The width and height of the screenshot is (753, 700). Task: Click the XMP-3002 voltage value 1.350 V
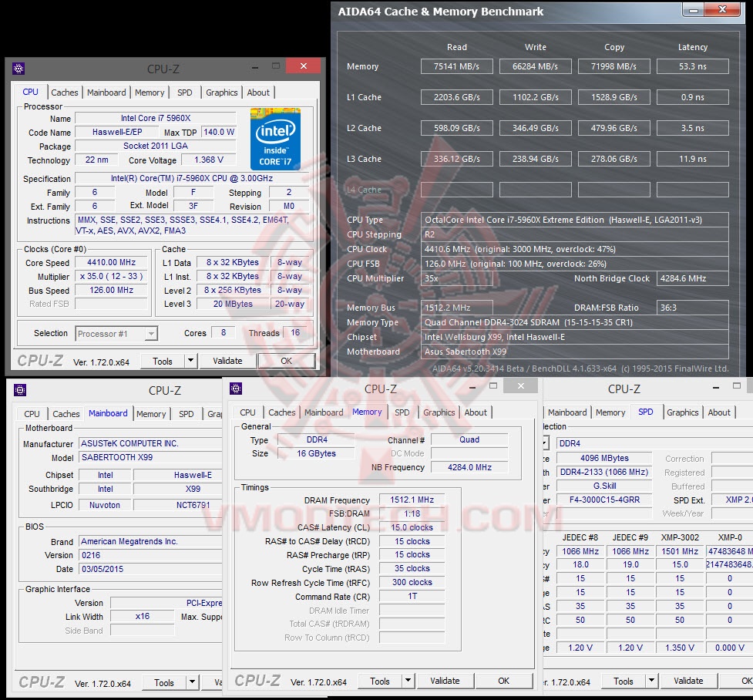680,648
